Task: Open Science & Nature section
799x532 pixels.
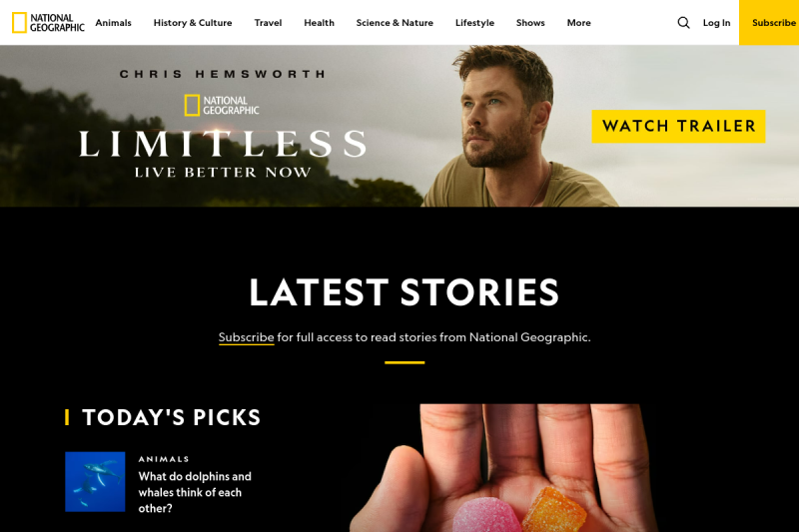Action: click(395, 23)
